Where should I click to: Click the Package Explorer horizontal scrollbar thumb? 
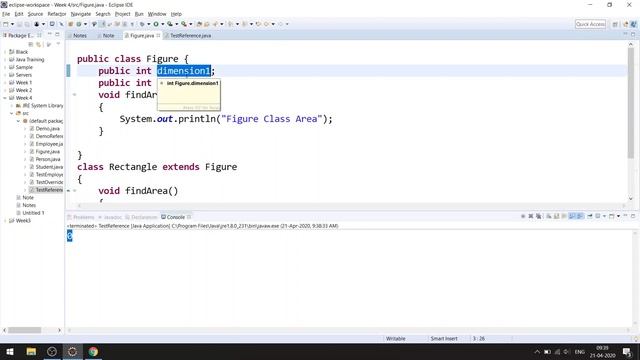pyautogui.click(x=25, y=330)
